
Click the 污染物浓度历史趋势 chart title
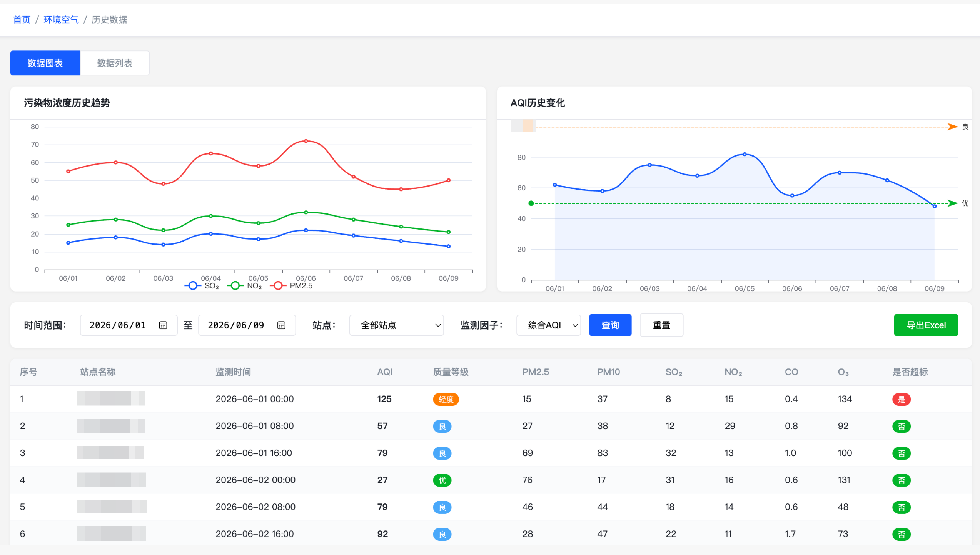click(x=67, y=103)
